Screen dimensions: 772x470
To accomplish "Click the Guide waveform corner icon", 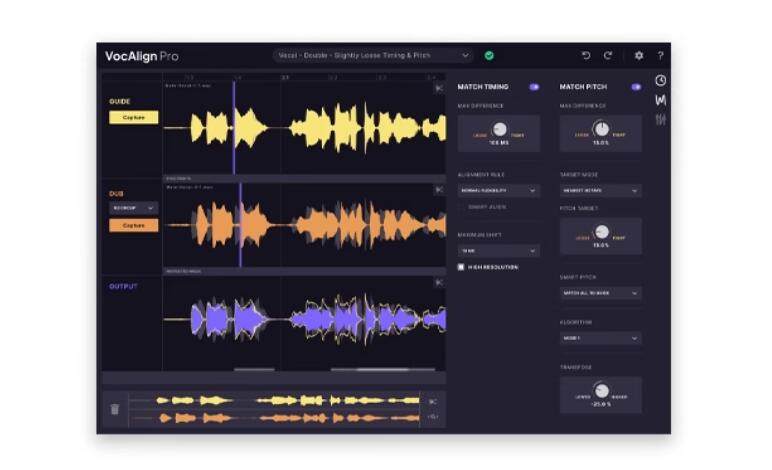I will tap(439, 88).
